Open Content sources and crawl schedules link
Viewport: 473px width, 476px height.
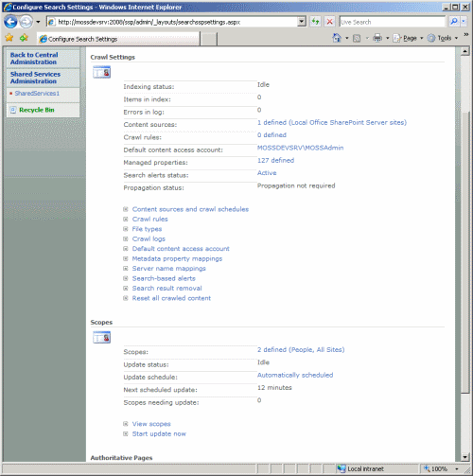tap(190, 209)
